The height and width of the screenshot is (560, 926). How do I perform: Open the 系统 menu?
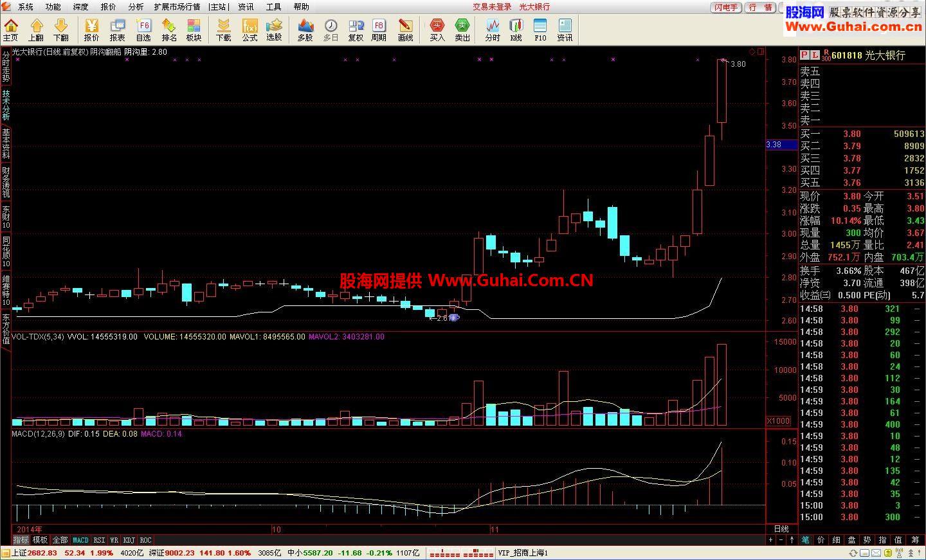click(x=26, y=7)
